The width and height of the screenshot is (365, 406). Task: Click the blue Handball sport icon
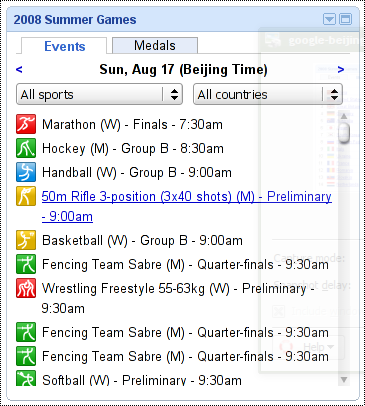point(26,172)
